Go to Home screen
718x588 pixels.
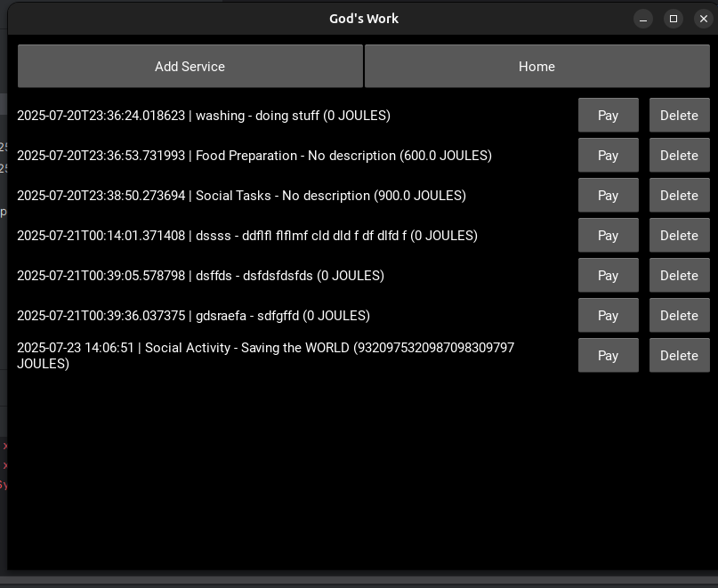pyautogui.click(x=537, y=66)
